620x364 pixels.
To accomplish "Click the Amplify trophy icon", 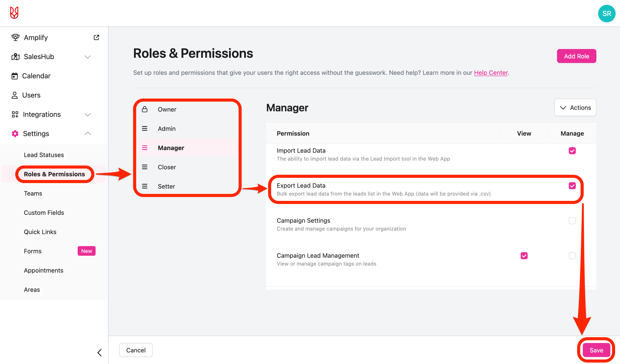I will (15, 37).
